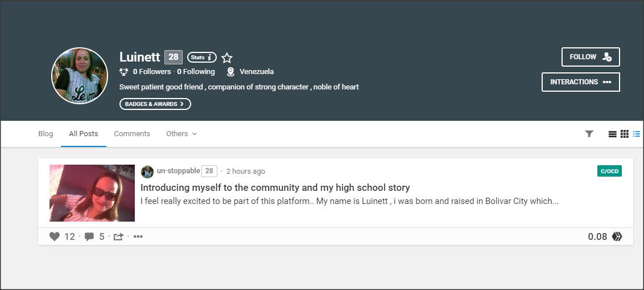
Task: Click the Venezuela location pin icon
Action: [x=230, y=72]
